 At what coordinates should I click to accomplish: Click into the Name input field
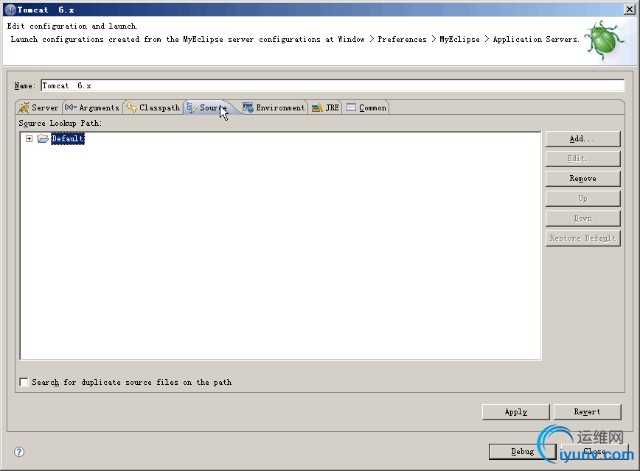pyautogui.click(x=333, y=85)
